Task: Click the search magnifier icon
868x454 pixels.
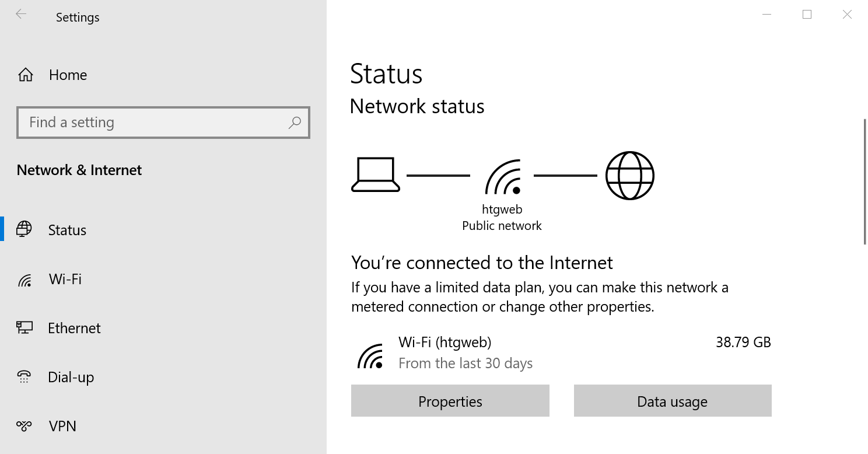Action: (x=295, y=123)
